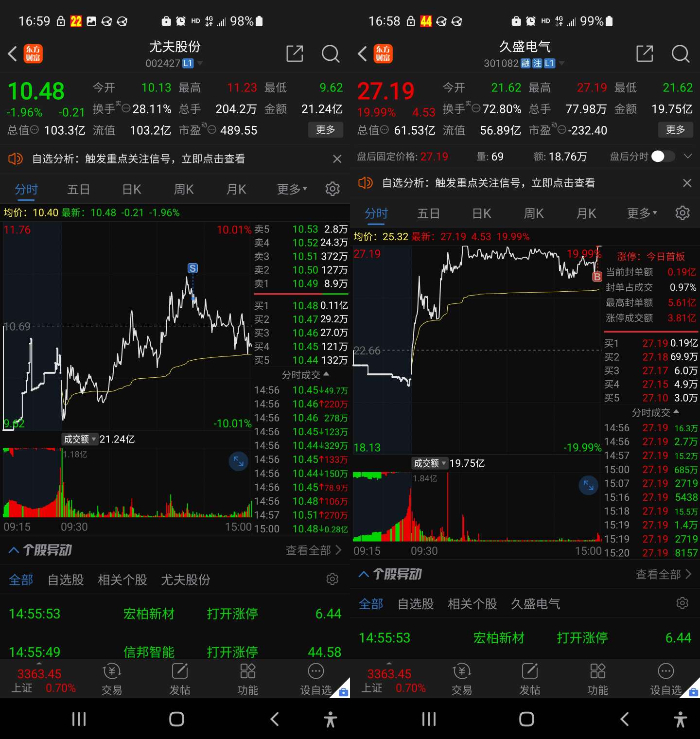Open 发帖 on 久盛电气 bottom bar
This screenshot has width=700, height=739.
click(530, 679)
